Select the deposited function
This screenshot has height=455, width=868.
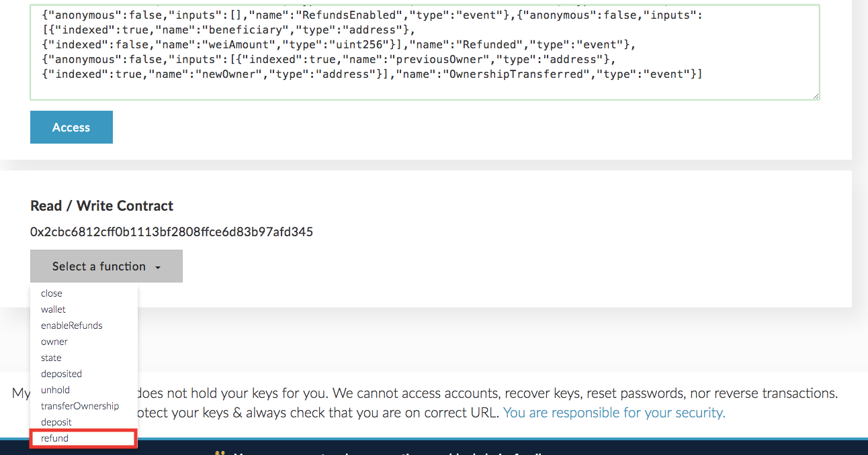pos(61,374)
